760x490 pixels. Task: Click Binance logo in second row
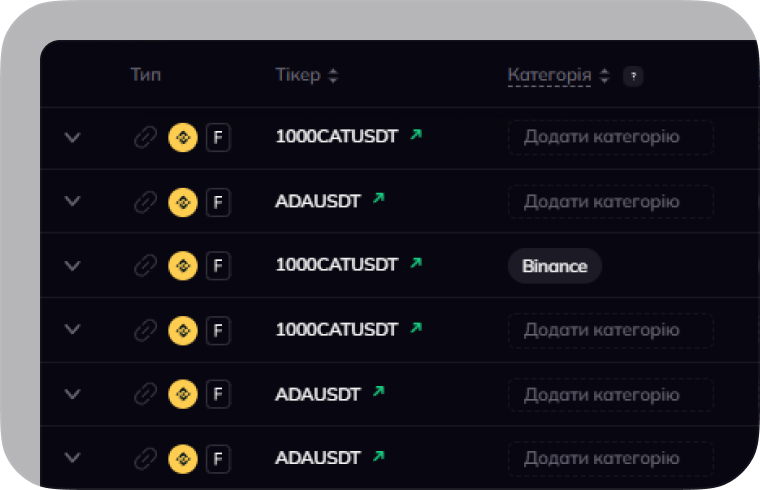point(182,202)
